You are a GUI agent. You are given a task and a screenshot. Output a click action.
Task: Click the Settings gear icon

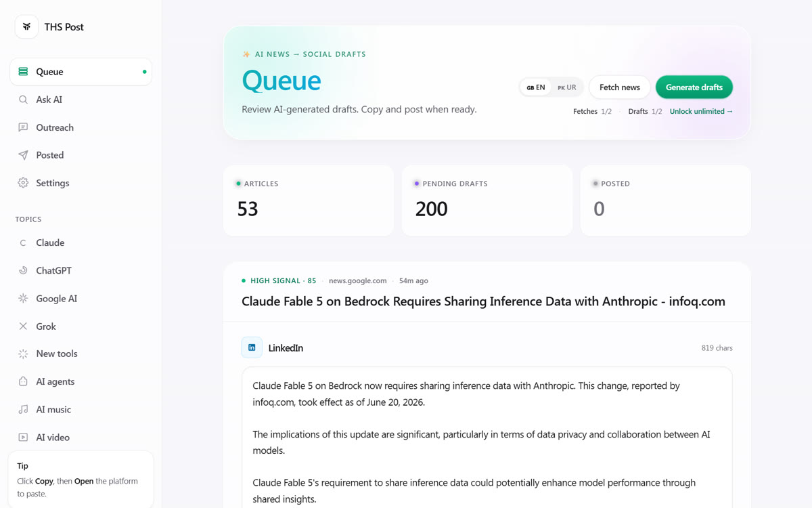(23, 183)
